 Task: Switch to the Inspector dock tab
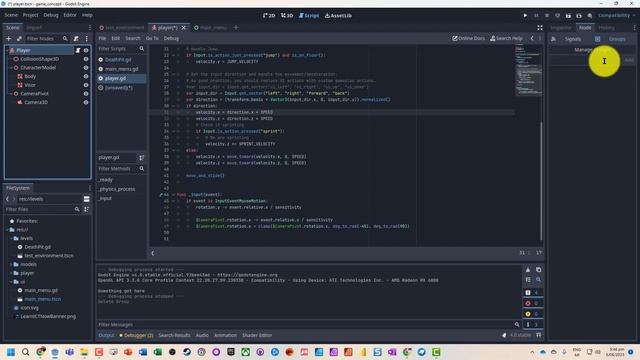pos(561,28)
